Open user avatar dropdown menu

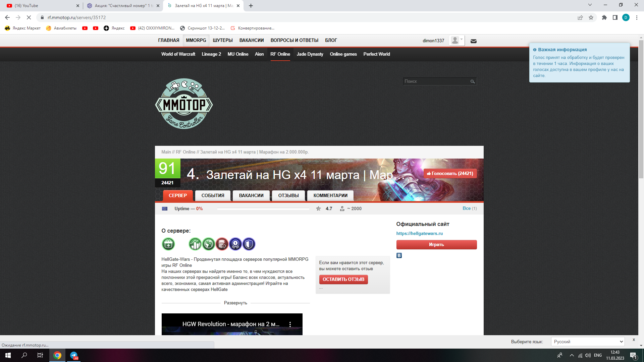(457, 41)
